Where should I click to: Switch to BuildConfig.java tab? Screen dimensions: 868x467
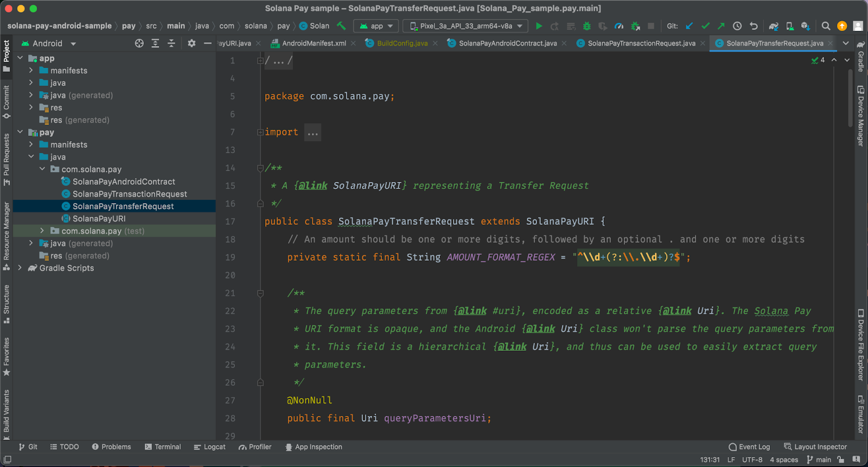(x=402, y=43)
